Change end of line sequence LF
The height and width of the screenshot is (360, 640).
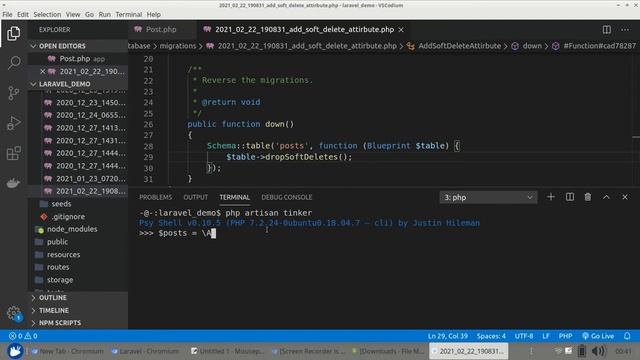pyautogui.click(x=546, y=336)
